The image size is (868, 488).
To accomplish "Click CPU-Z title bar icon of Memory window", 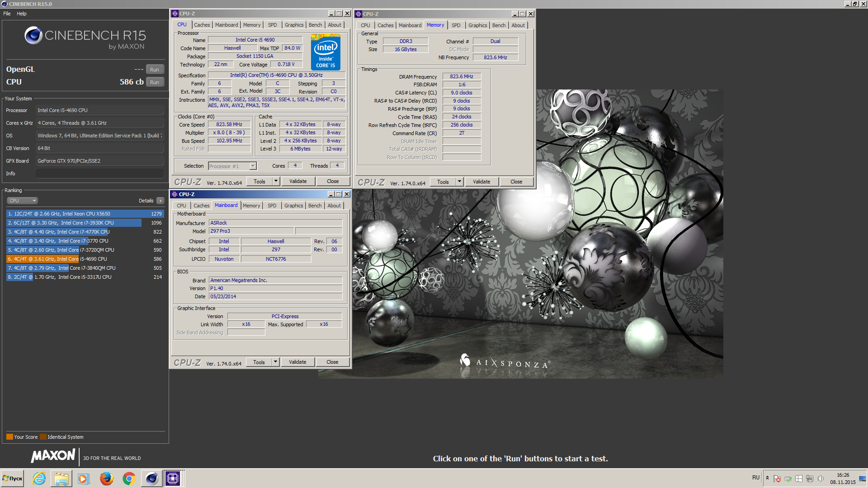I will click(x=359, y=14).
